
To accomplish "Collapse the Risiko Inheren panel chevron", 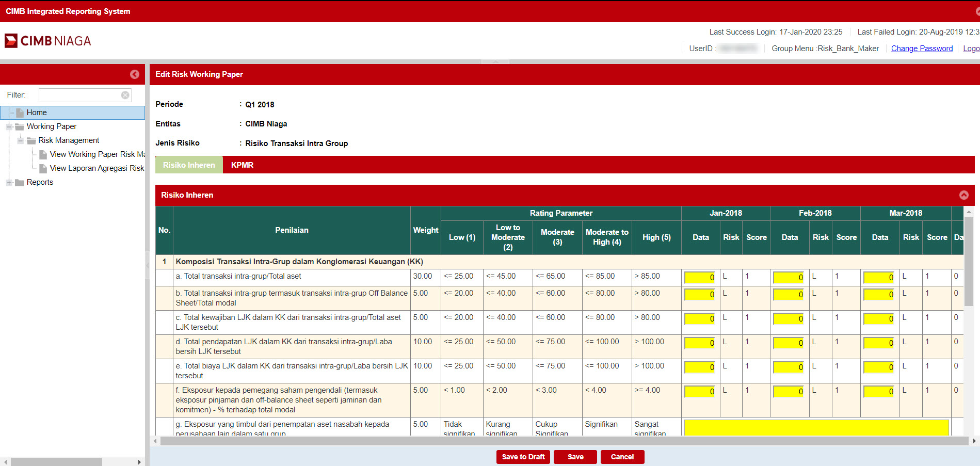I will coord(963,195).
